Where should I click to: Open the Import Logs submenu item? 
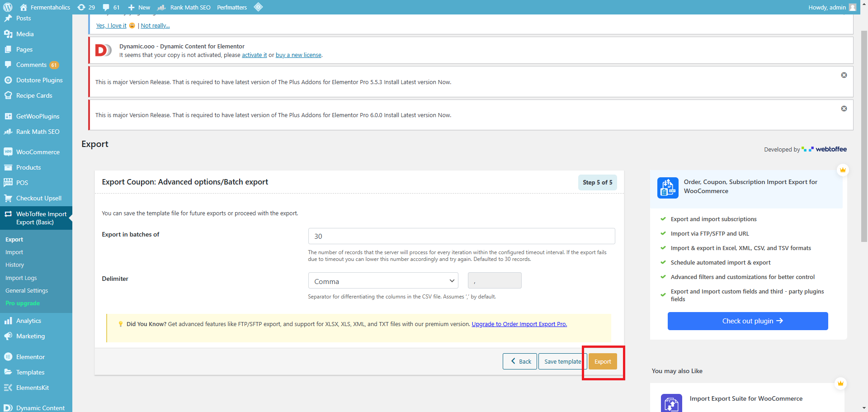[21, 278]
